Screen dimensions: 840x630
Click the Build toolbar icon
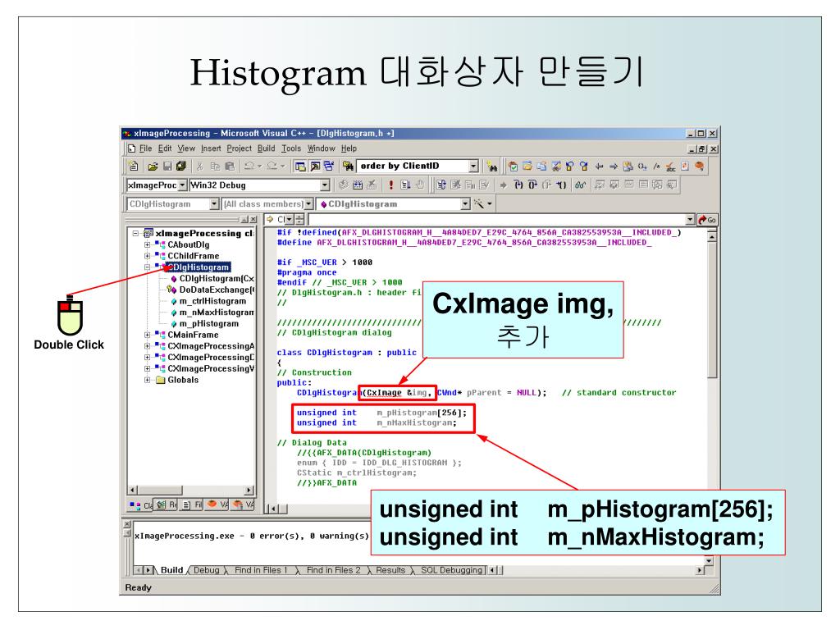coord(358,185)
